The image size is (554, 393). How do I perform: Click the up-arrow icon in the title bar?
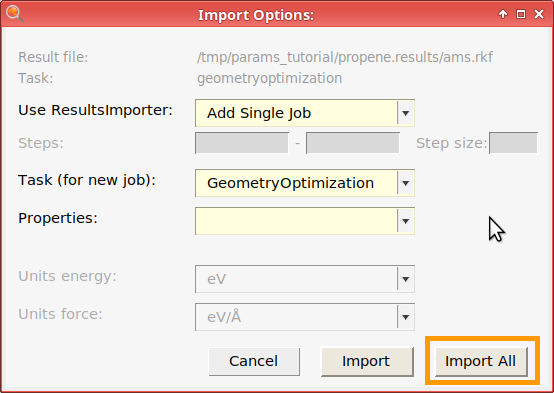tap(503, 14)
